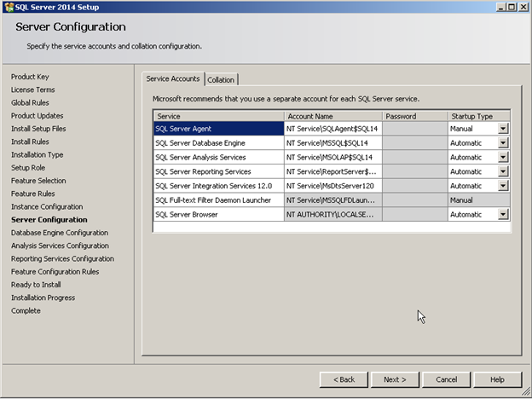Select SQL Server Integration Services 12.0 cell

219,186
